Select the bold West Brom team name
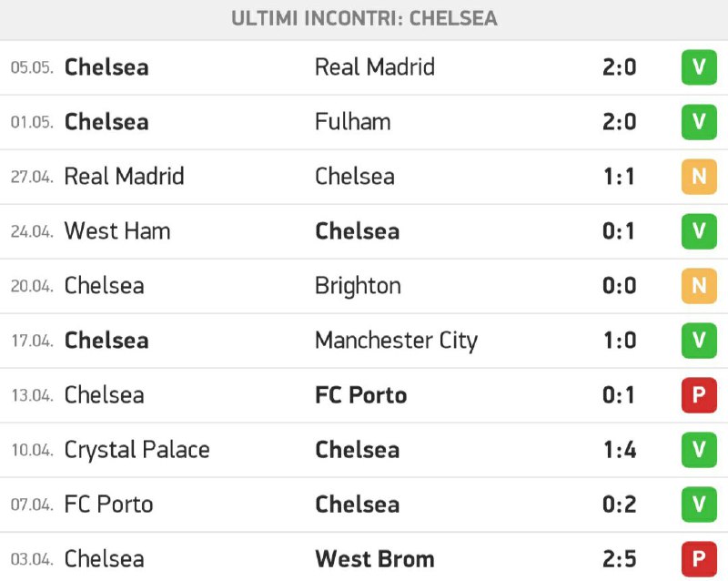The width and height of the screenshot is (728, 581). [375, 559]
